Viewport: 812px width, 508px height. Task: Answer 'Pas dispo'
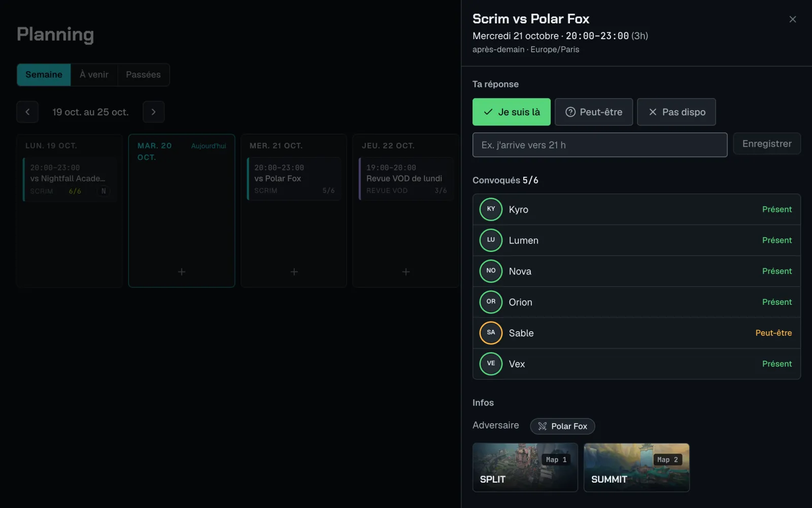(676, 112)
